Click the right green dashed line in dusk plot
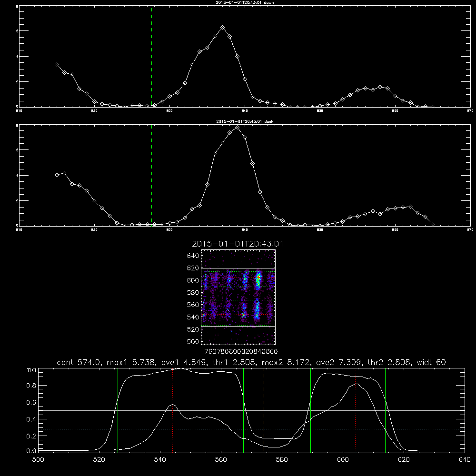Image resolution: width=476 pixels, height=476 pixels. [x=263, y=176]
